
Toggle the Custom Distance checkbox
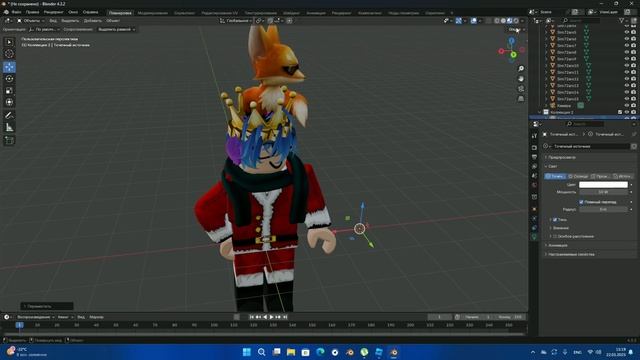(x=555, y=236)
